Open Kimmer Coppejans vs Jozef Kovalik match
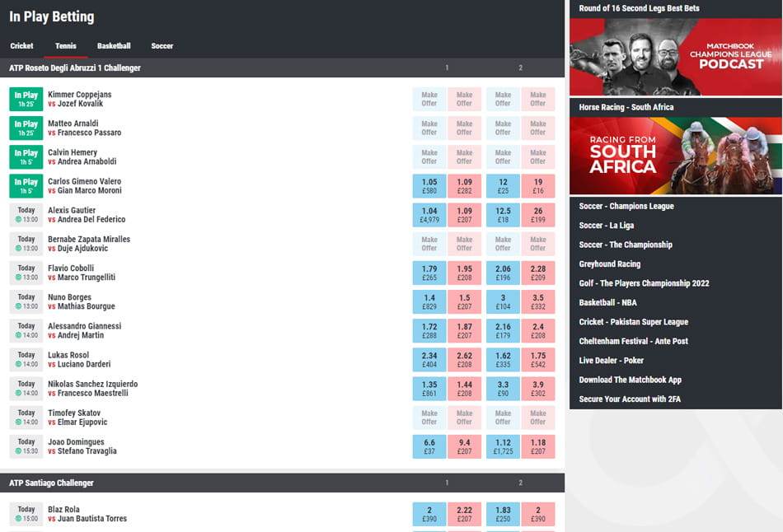783x532 pixels. pyautogui.click(x=79, y=99)
